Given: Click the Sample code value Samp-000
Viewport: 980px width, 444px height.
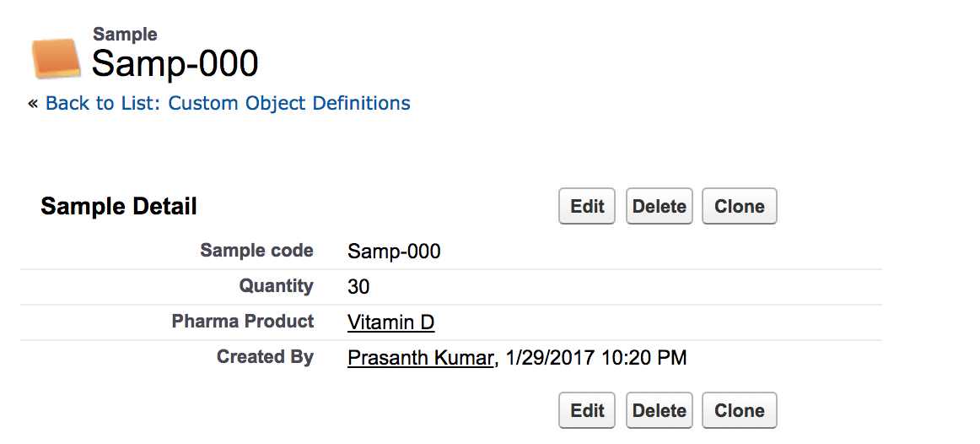Looking at the screenshot, I should (x=394, y=252).
